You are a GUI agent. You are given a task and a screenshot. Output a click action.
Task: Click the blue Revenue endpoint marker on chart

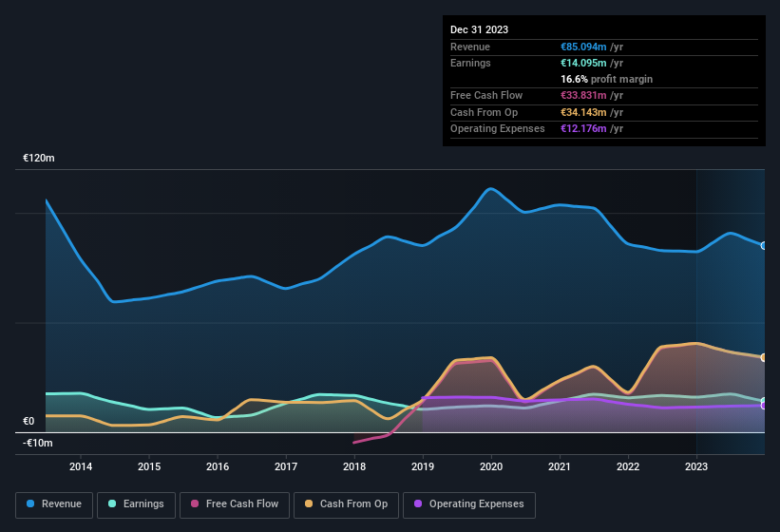click(764, 245)
